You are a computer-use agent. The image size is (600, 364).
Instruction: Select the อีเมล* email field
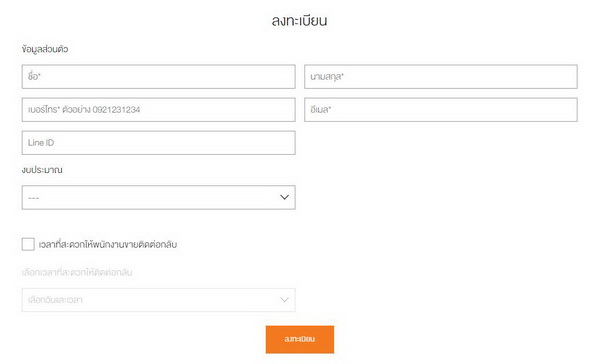point(441,110)
